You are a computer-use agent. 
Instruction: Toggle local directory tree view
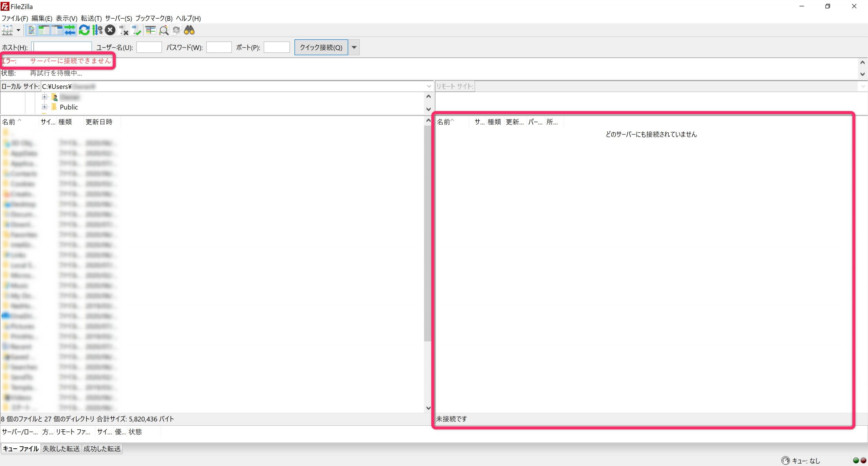44,30
